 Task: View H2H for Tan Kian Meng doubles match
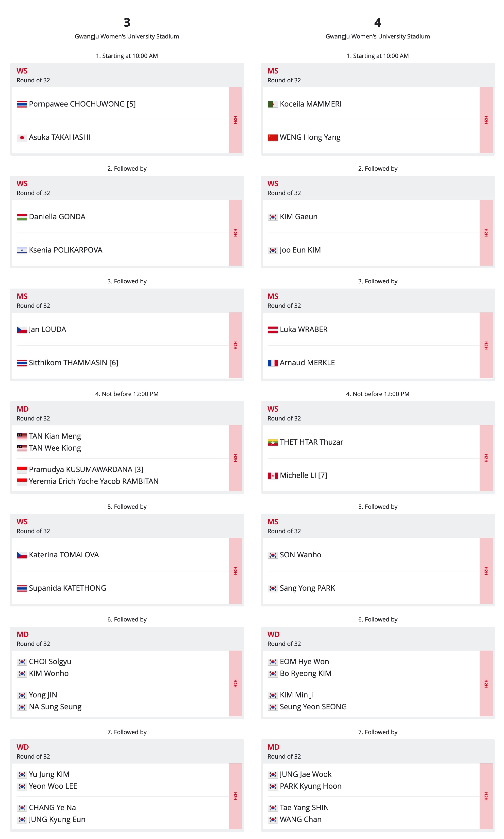coord(235,458)
